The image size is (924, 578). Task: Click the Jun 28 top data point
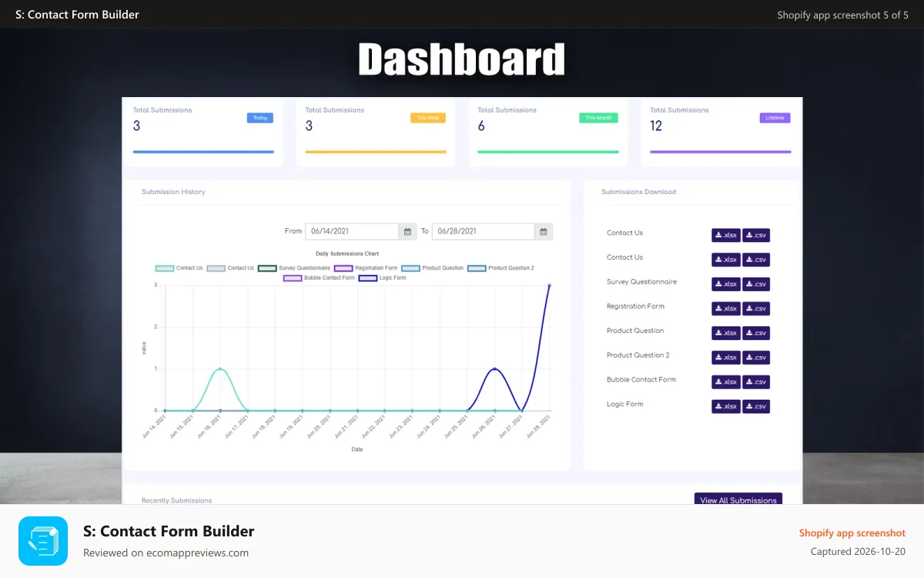(x=550, y=285)
